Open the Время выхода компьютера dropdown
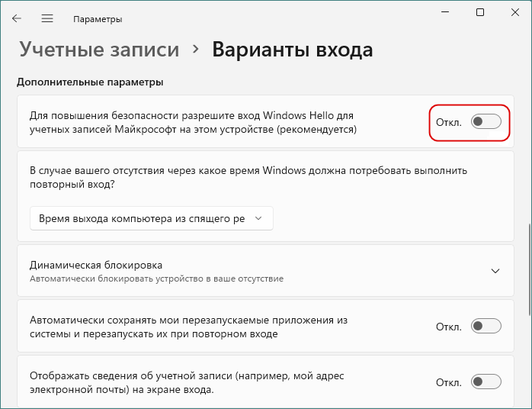Screen dimensions: 532x409 tap(151, 218)
